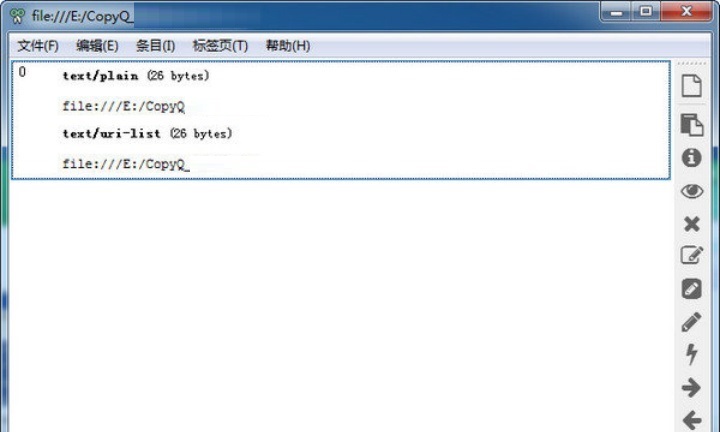
Task: Click the Paste items clipboard icon
Action: tap(692, 124)
